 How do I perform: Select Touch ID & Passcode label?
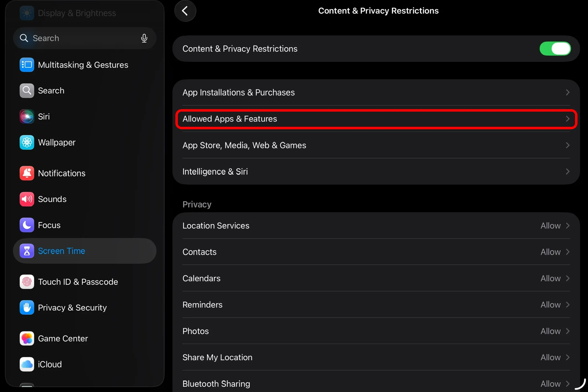[x=78, y=282]
